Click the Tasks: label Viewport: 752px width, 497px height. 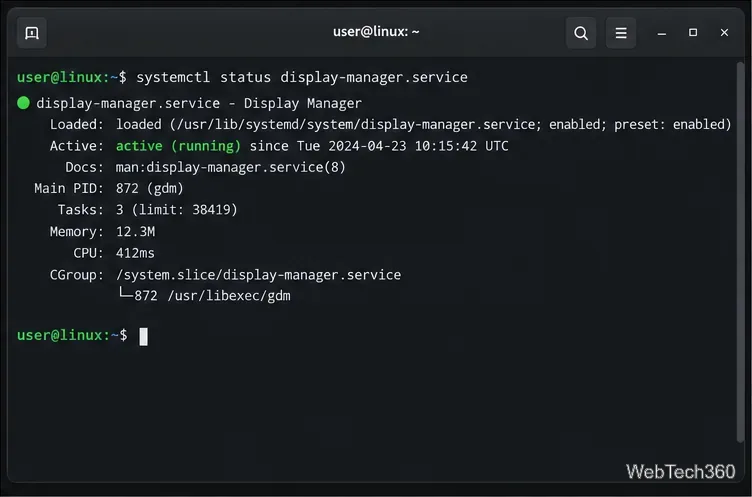click(x=81, y=210)
